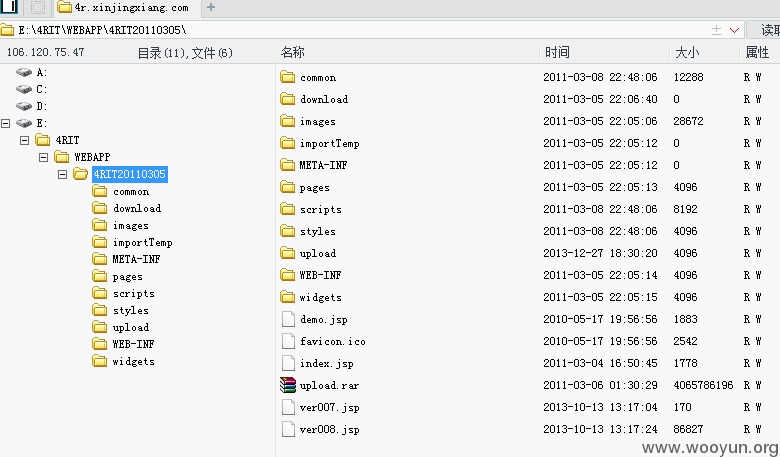The width and height of the screenshot is (780, 457).
Task: Select importTemp folder in the tree
Action: (142, 243)
